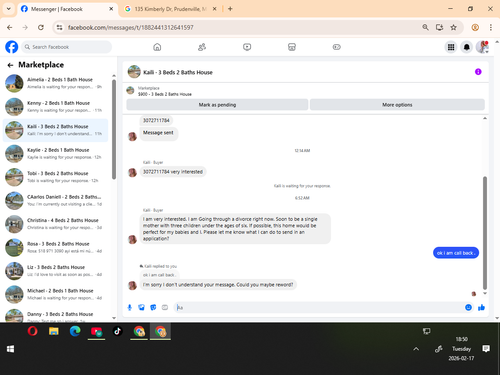Open the $900 Marketplace listing link

pyautogui.click(x=165, y=94)
